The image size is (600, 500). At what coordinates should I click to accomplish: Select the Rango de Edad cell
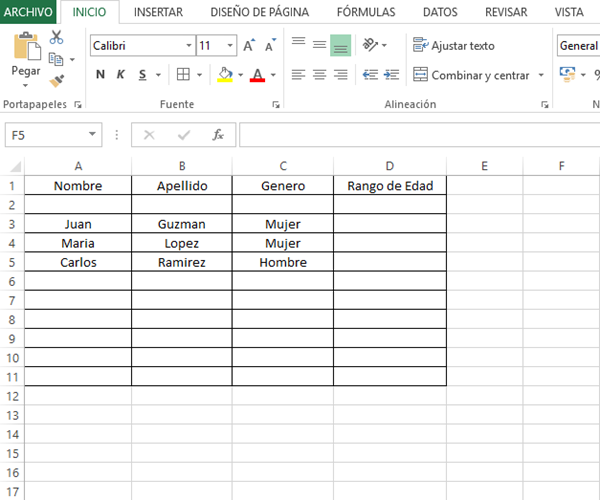click(x=390, y=186)
